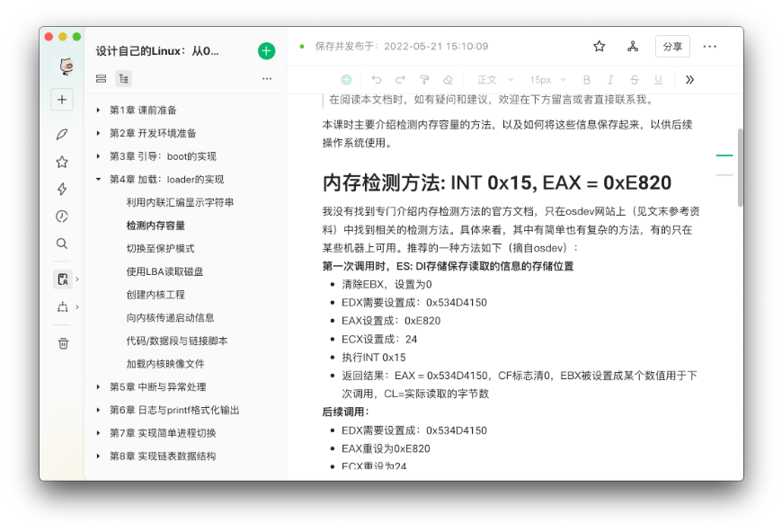Open collaborators icon next to share
Screen dimensions: 782x532
633,47
